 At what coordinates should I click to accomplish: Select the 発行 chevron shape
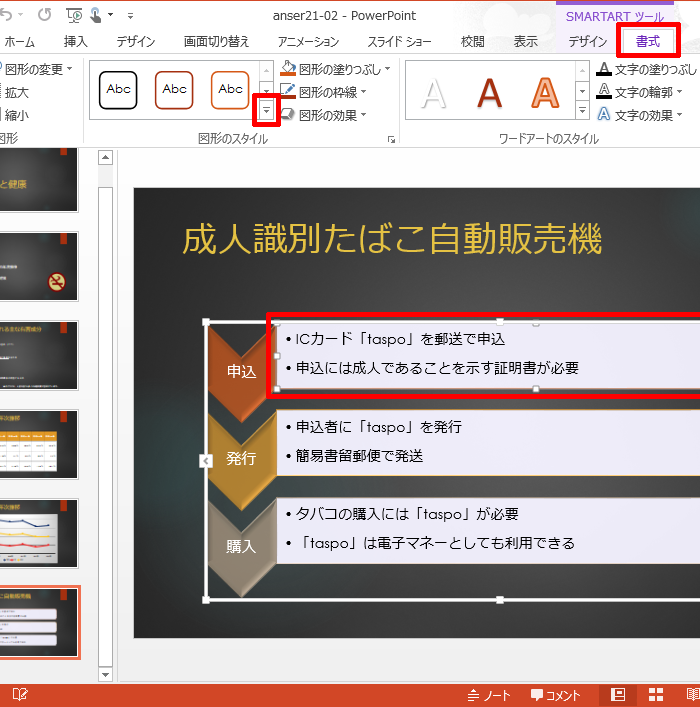(x=241, y=459)
